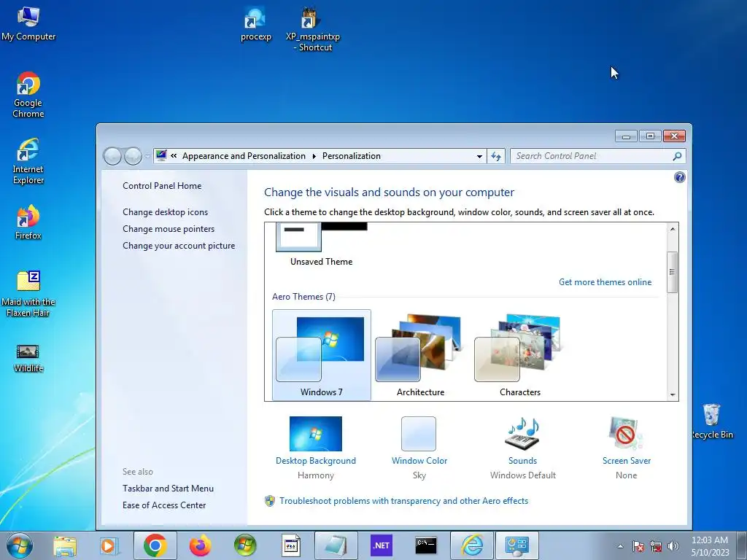Click the themes list scrollbar thumb
The height and width of the screenshot is (560, 747).
pos(672,272)
